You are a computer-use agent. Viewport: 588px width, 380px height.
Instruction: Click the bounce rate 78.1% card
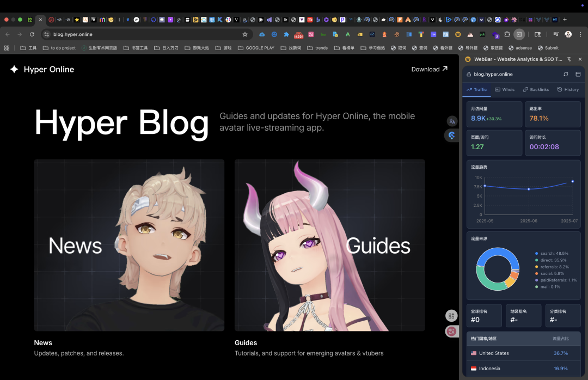coord(553,114)
